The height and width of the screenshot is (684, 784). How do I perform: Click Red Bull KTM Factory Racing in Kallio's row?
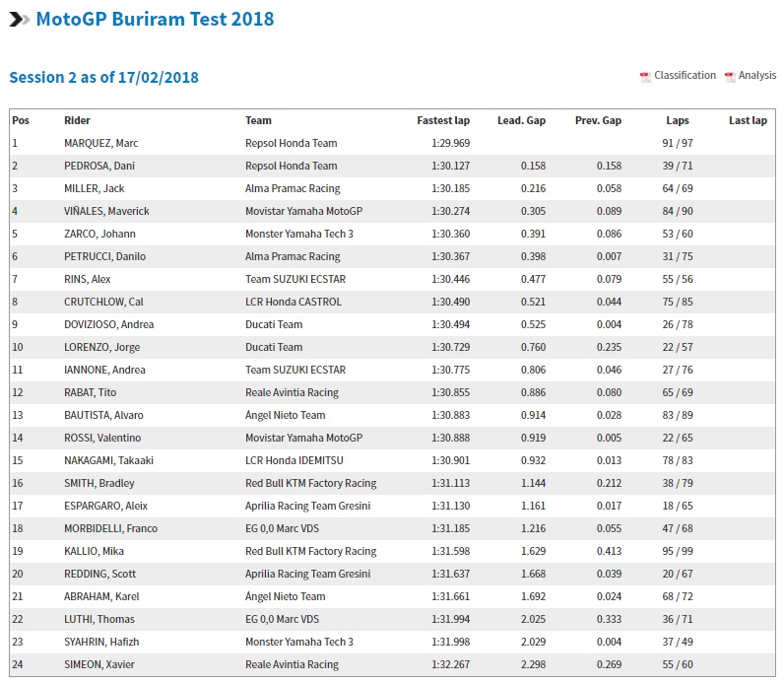pyautogui.click(x=310, y=551)
